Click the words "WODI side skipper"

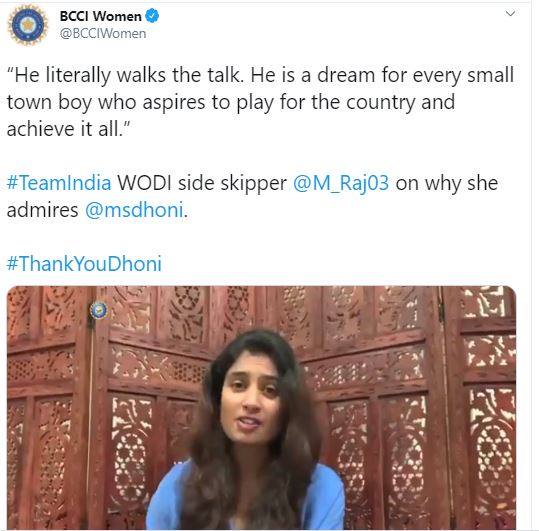coord(202,183)
